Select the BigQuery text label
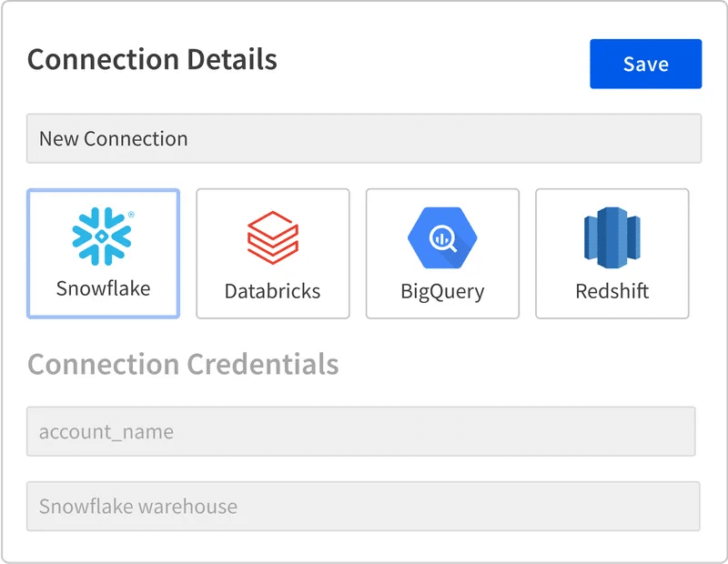The width and height of the screenshot is (728, 564). pos(442,292)
